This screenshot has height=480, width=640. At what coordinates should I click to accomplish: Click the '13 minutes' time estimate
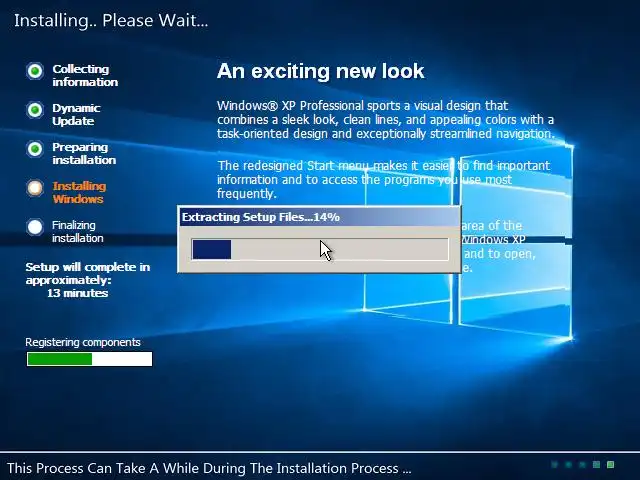click(78, 293)
